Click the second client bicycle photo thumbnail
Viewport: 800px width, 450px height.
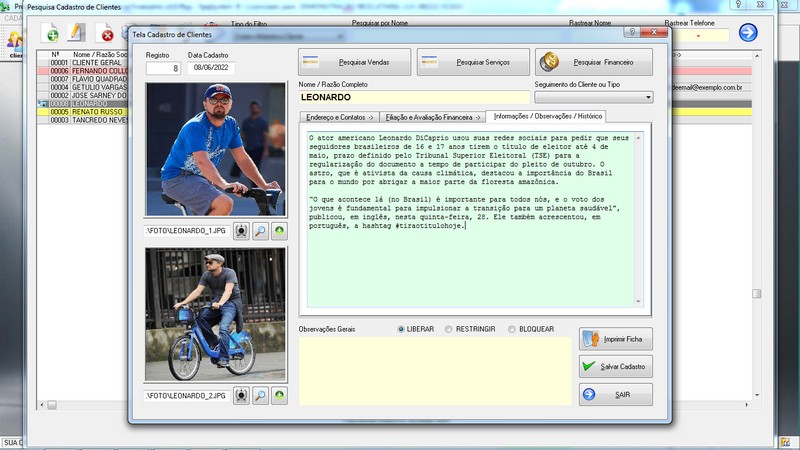tap(215, 314)
